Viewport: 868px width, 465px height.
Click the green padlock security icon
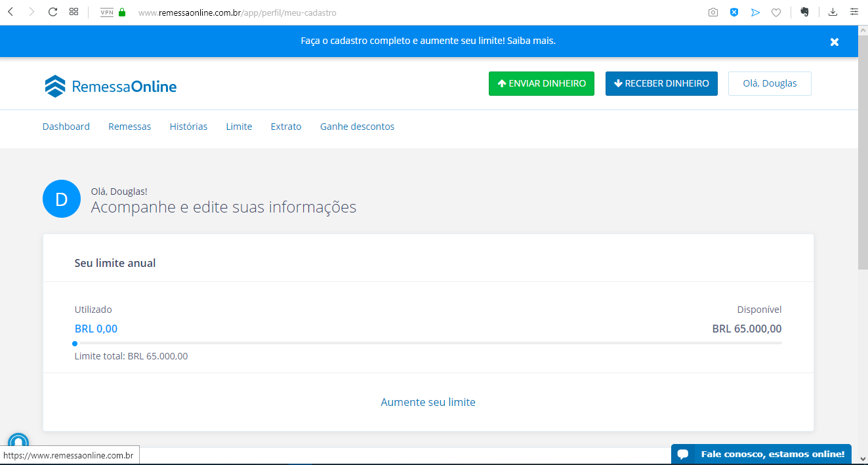[122, 12]
